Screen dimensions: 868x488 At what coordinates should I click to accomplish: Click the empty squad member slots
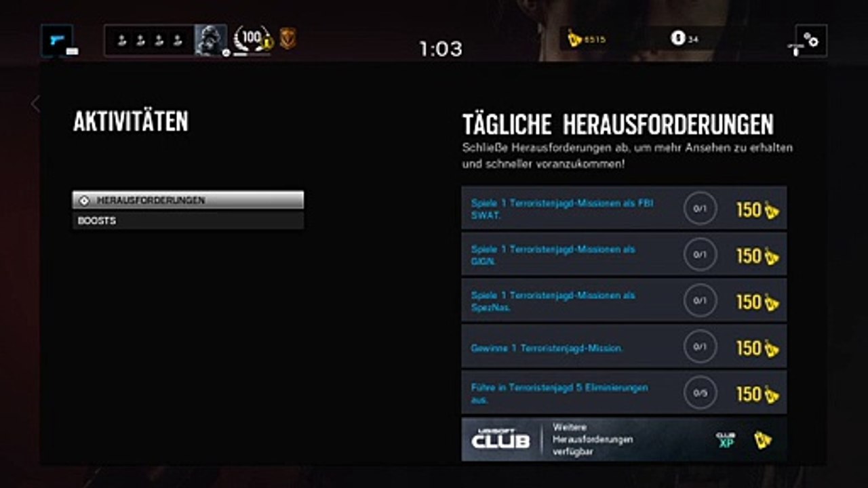tap(149, 41)
